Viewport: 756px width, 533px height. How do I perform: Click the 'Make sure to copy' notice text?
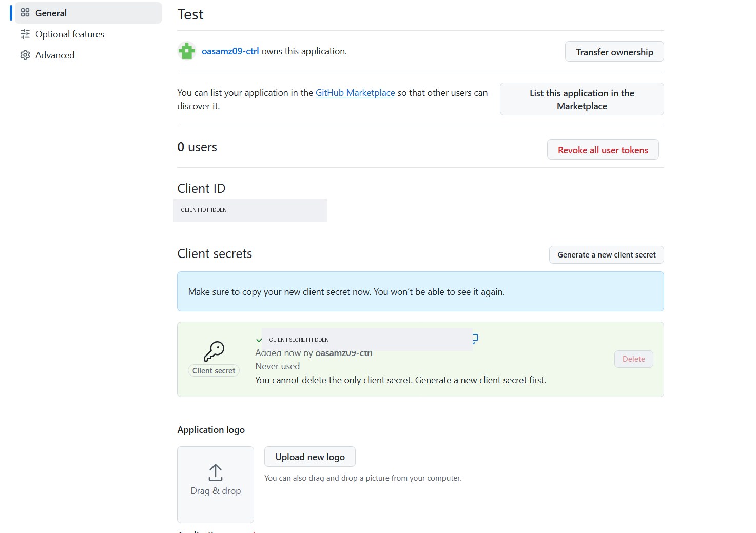coord(346,292)
